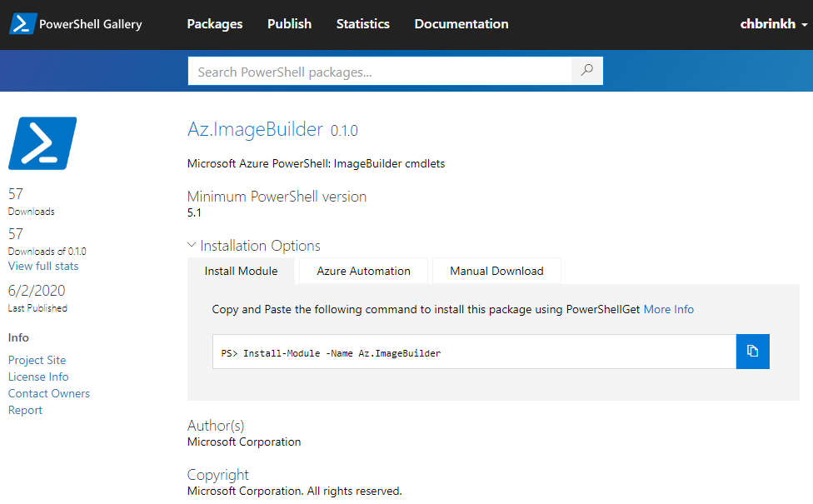Click the version number 0.1.0 beside title

(x=344, y=131)
